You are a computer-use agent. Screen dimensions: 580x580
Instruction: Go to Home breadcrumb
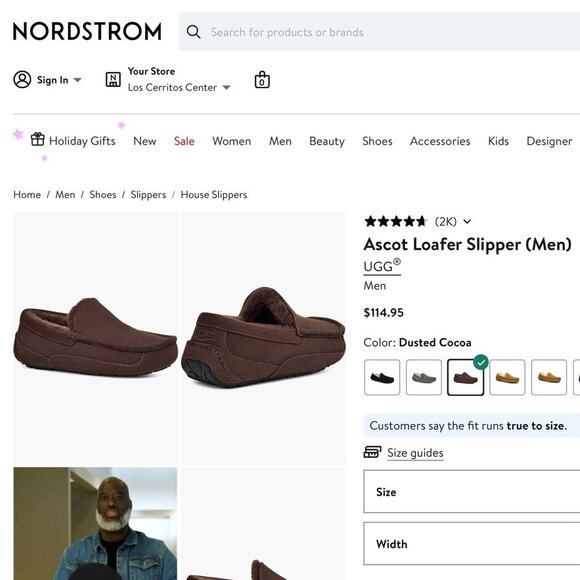click(27, 195)
